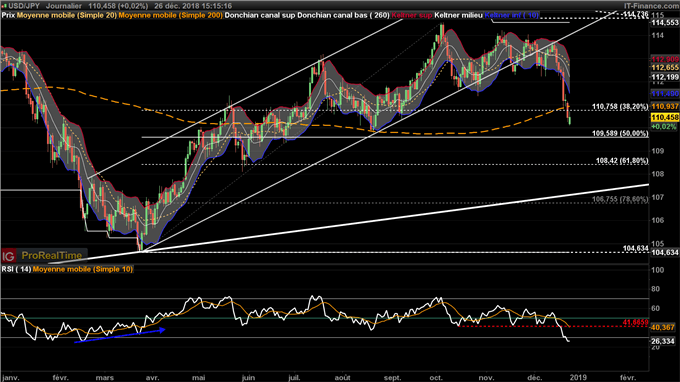This screenshot has height=382, width=680.
Task: Click the nov. label on the time axis
Action: pyautogui.click(x=486, y=378)
